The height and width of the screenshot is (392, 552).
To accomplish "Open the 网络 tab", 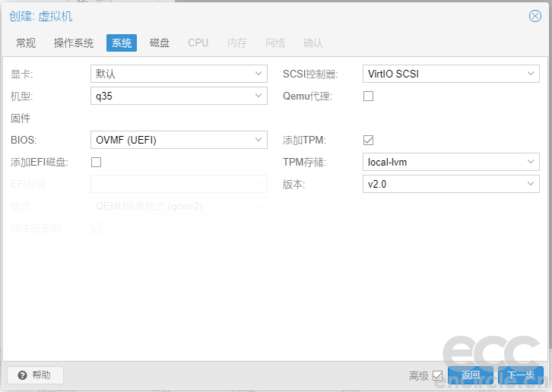I will click(x=275, y=43).
